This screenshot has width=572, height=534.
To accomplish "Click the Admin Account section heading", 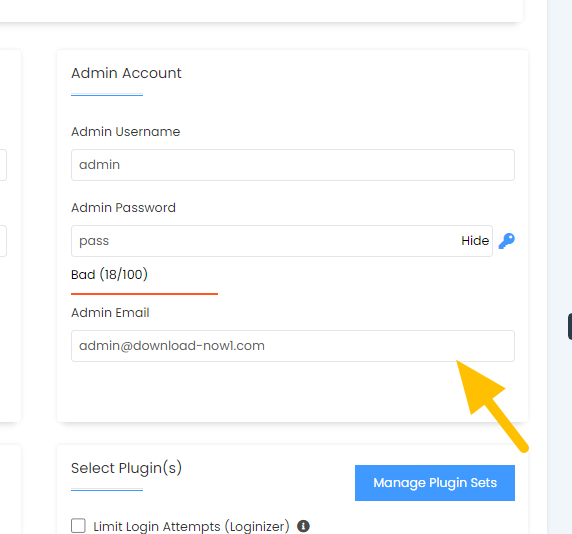I will (x=126, y=73).
